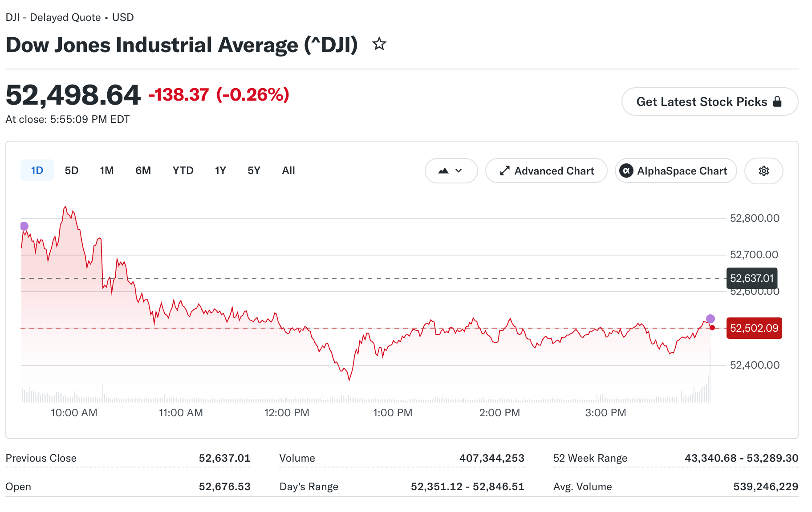Viewport: 812px width, 512px height.
Task: Click the purple event marker at chart start
Action: click(24, 226)
